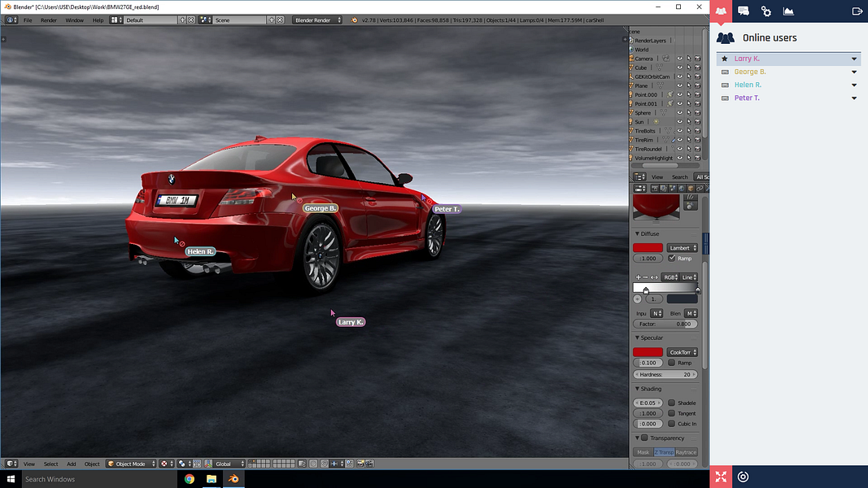868x488 pixels.
Task: Toggle Camera visibility eye in outliner
Action: point(680,59)
